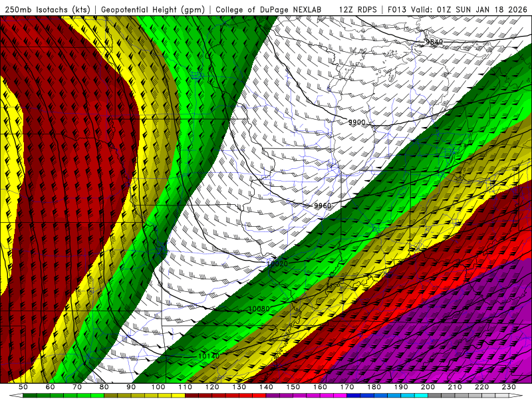Screen dimensions: 532x399
Task: Pick the dark gray swatch just after 200
Action: (x=435, y=396)
